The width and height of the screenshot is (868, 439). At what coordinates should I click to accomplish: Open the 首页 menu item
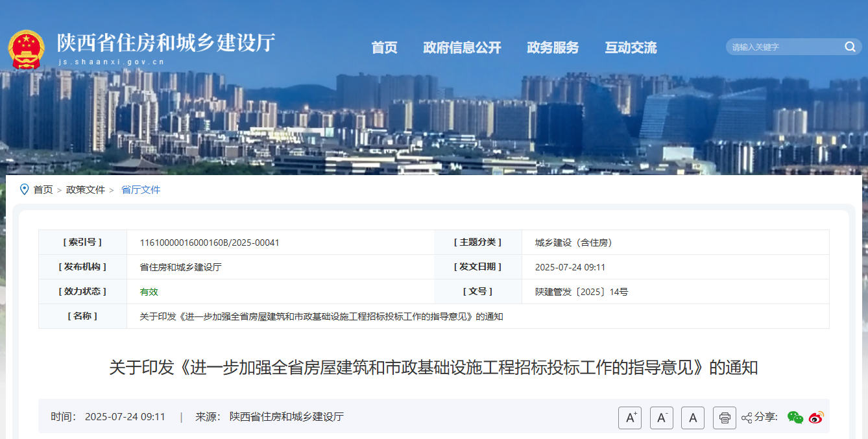pyautogui.click(x=384, y=47)
